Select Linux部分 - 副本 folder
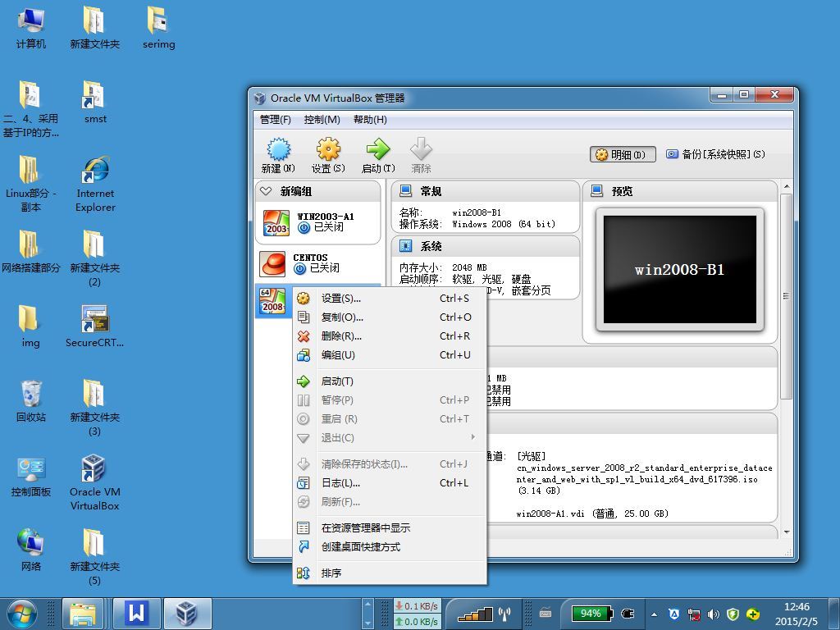Viewport: 840px width, 630px height. pos(30,184)
